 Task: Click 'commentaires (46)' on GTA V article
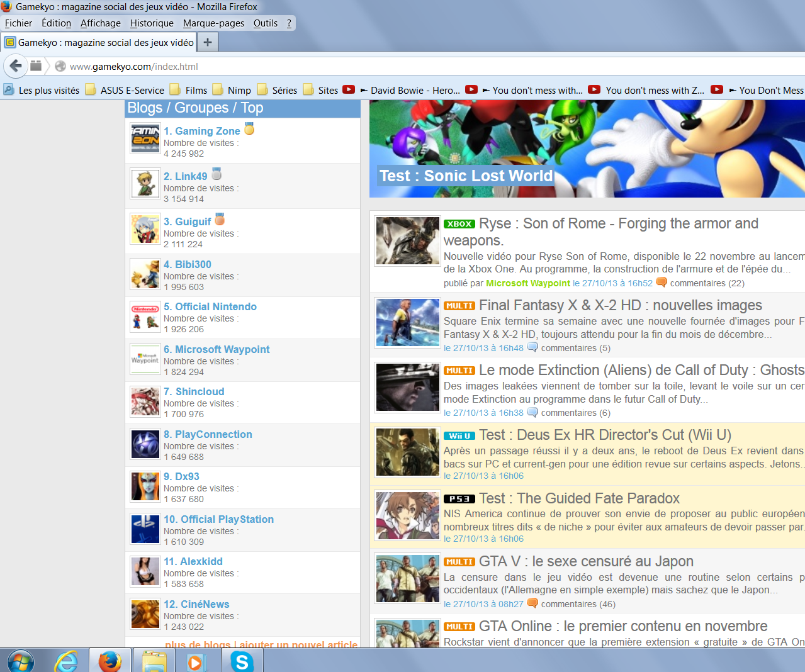click(x=578, y=604)
